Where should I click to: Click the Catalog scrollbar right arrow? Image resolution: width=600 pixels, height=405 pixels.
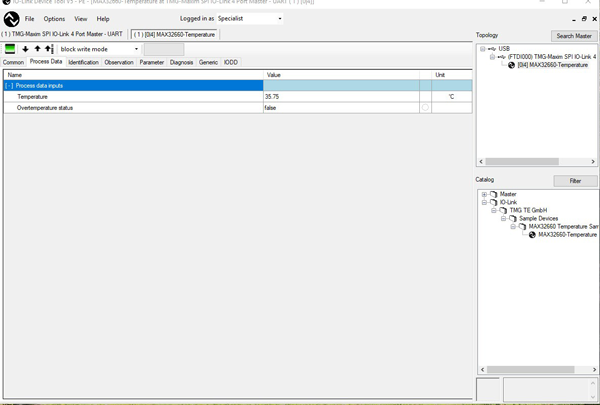pos(594,369)
